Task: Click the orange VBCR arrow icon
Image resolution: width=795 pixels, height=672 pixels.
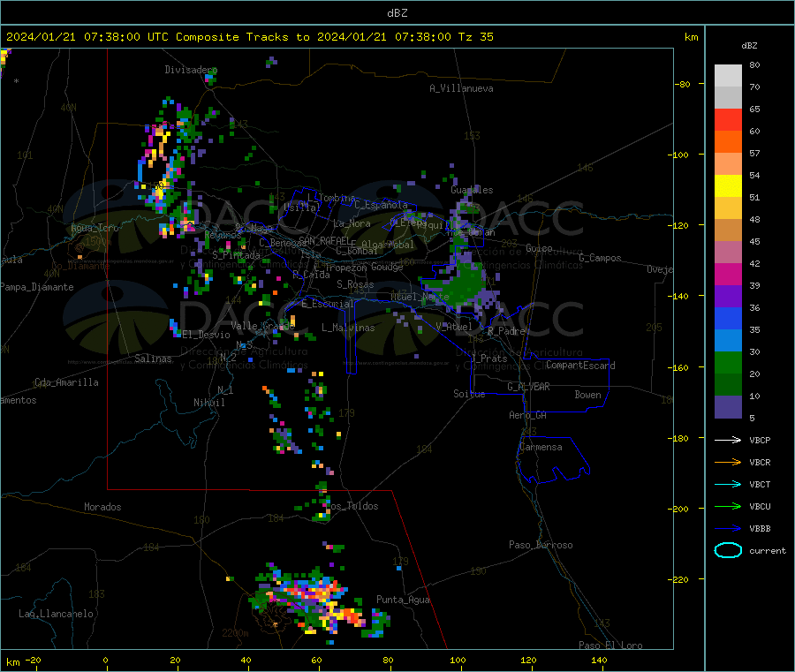Action: tap(728, 462)
